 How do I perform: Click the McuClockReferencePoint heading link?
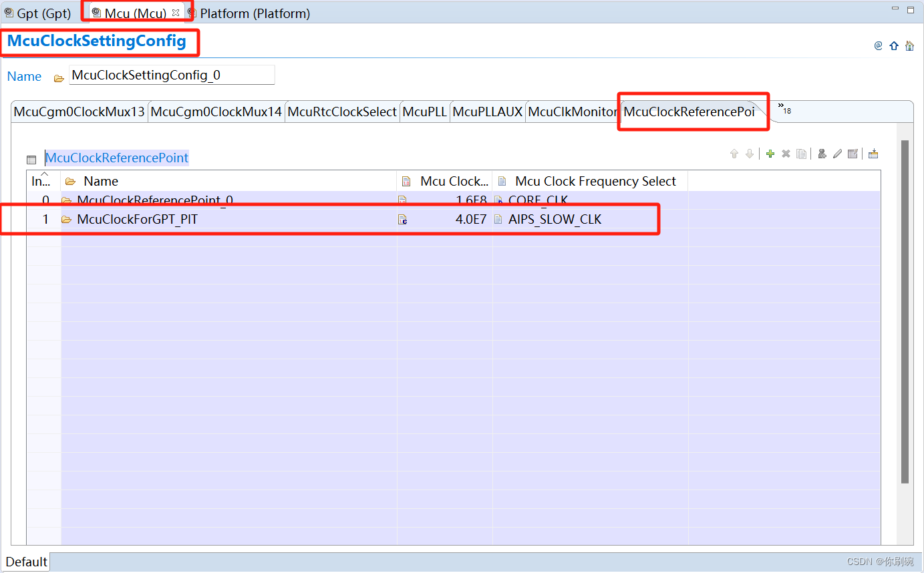[x=117, y=158]
